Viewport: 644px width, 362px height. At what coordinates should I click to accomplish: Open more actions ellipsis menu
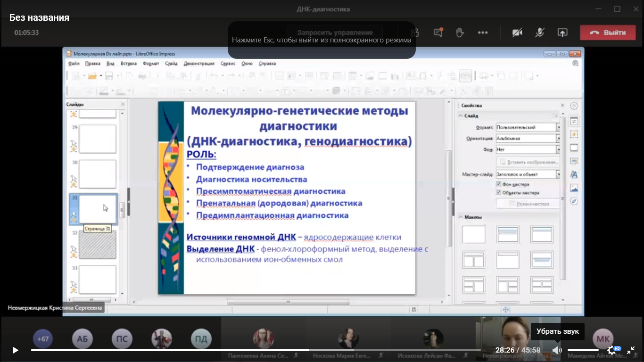point(483,33)
